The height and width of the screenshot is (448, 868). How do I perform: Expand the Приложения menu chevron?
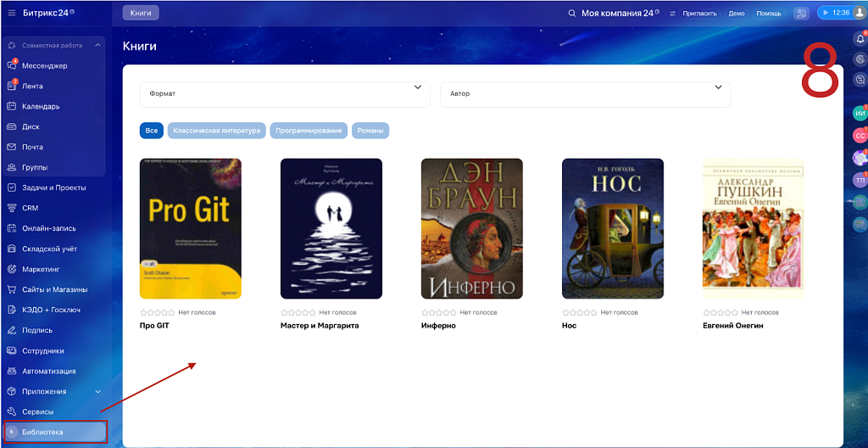(x=98, y=391)
